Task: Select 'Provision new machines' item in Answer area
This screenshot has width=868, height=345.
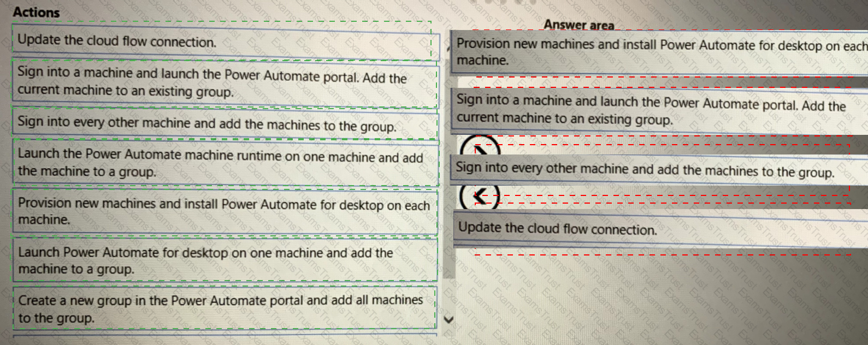Action: tap(660, 52)
